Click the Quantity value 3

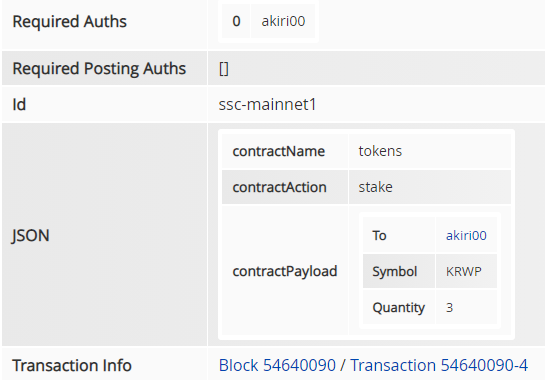(x=449, y=308)
